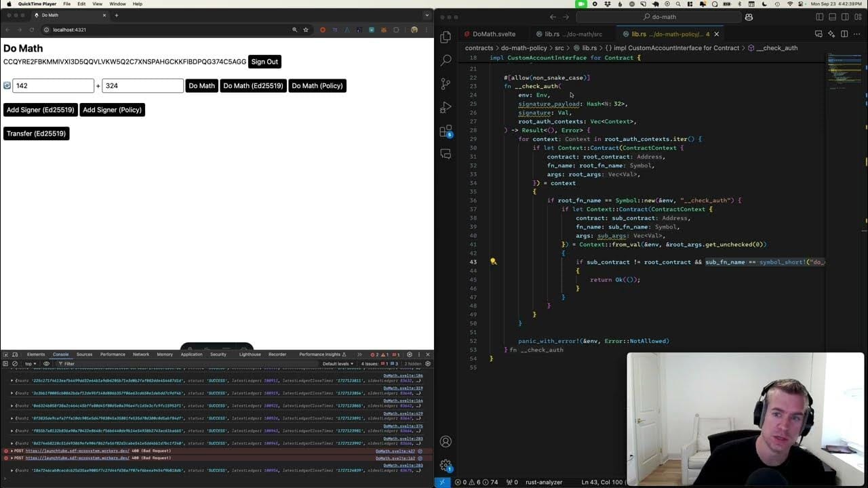Open the VS Code Explorer view
The height and width of the screenshot is (488, 868).
[x=446, y=37]
